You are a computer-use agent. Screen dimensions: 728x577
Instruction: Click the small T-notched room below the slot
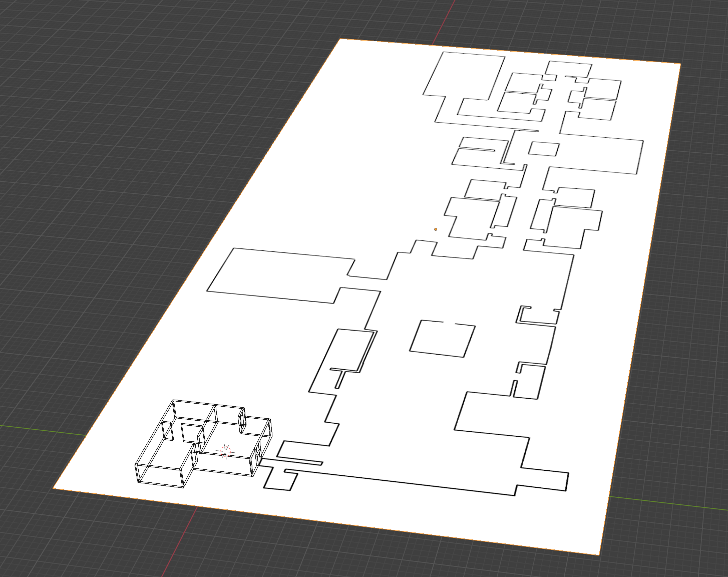coord(278,479)
